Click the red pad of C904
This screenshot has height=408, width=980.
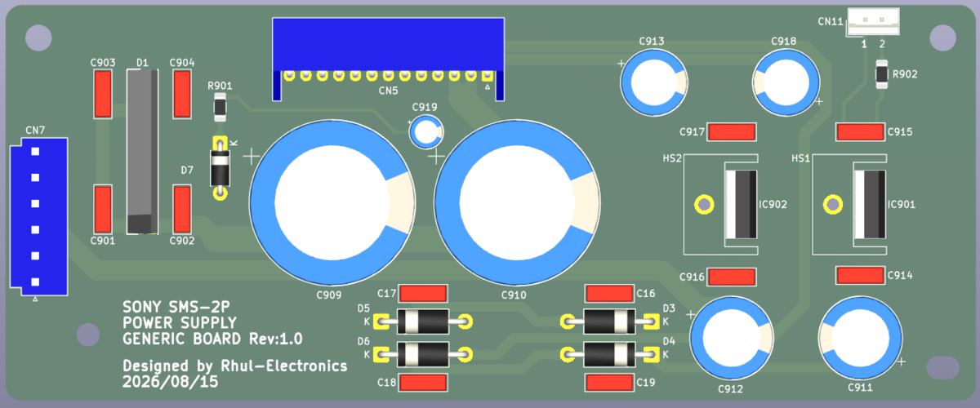point(182,94)
